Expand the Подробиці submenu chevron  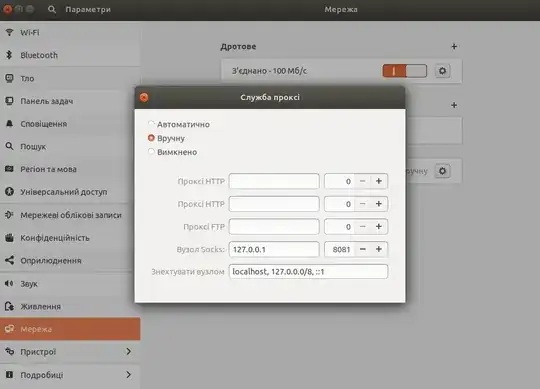(x=128, y=375)
